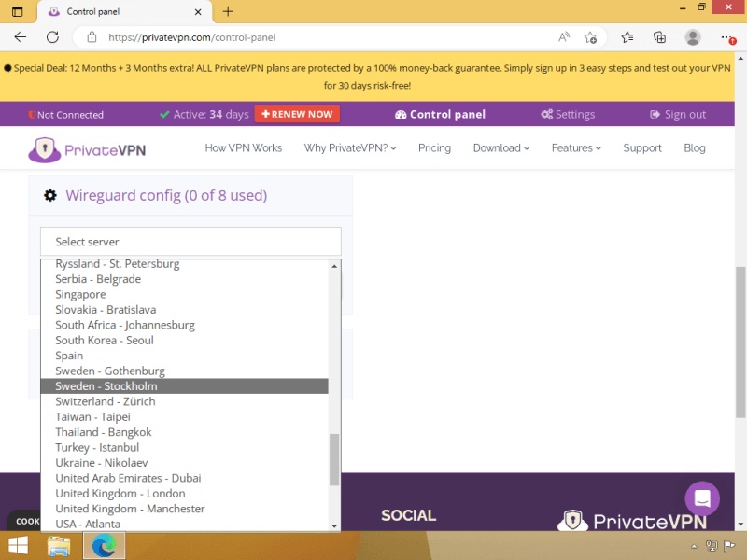
Task: Click the Read aloud icon in address bar
Action: (564, 37)
